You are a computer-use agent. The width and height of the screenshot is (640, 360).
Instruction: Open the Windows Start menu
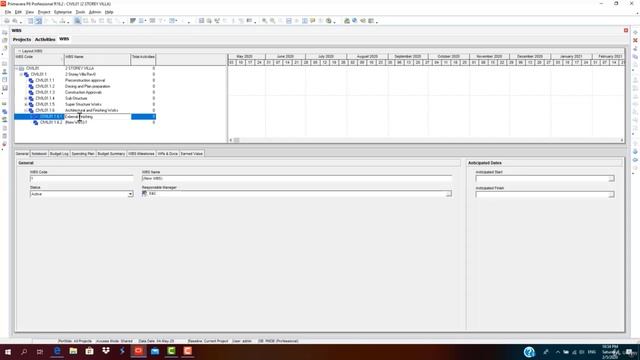[x=7, y=351]
